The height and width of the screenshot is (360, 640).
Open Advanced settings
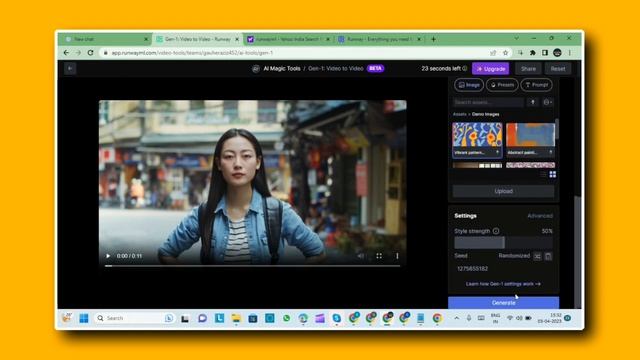point(540,216)
